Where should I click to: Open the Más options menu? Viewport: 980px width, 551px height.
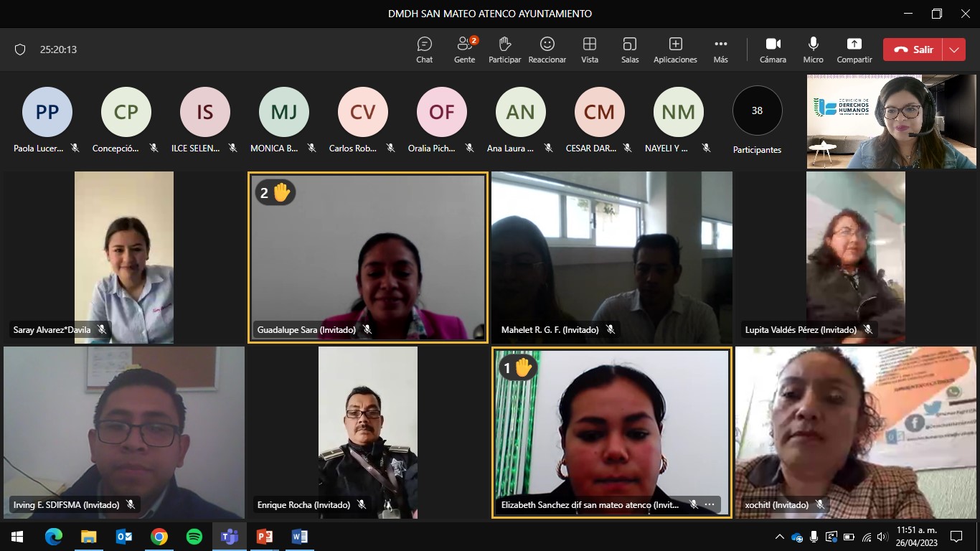[x=720, y=50]
